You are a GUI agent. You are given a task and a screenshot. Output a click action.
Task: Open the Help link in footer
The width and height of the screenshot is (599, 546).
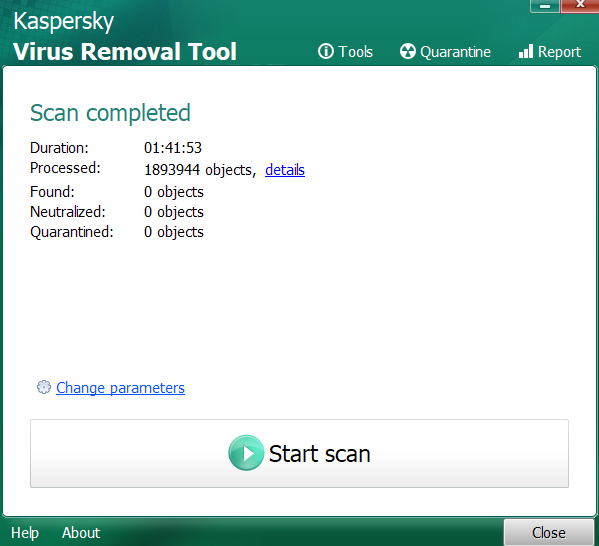coord(25,533)
